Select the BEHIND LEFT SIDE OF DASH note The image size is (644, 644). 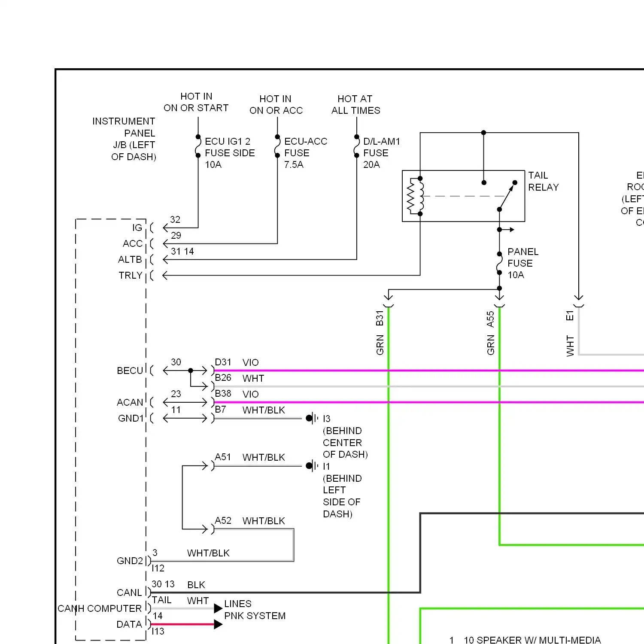(342, 496)
